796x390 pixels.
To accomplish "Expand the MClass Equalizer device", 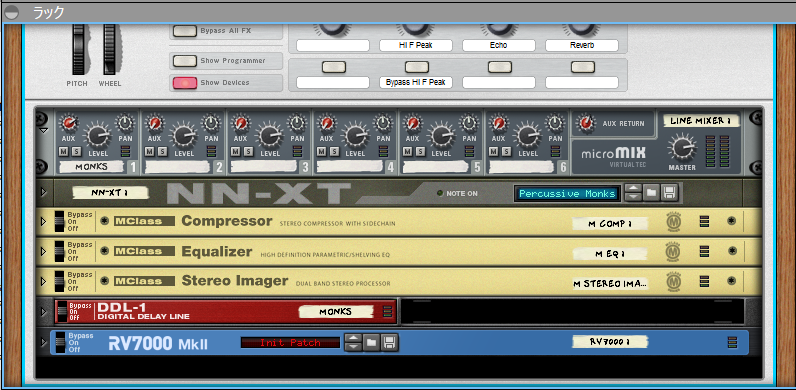I will [43, 251].
